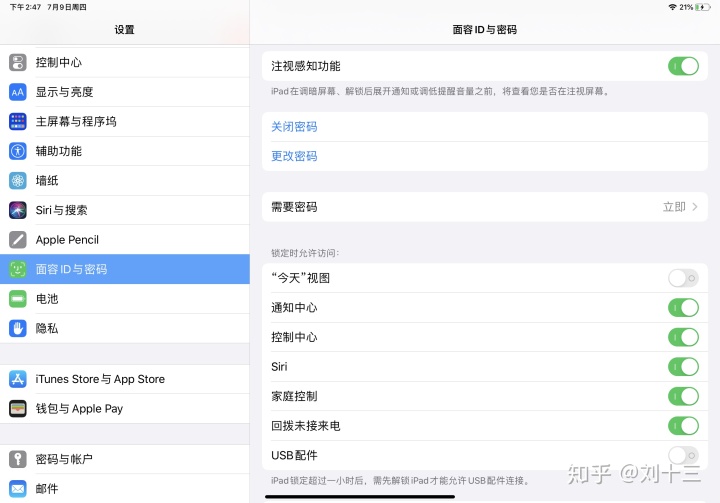Tap the Privacy (隐私) hand icon
Viewport: 720px width, 503px height.
tap(17, 328)
